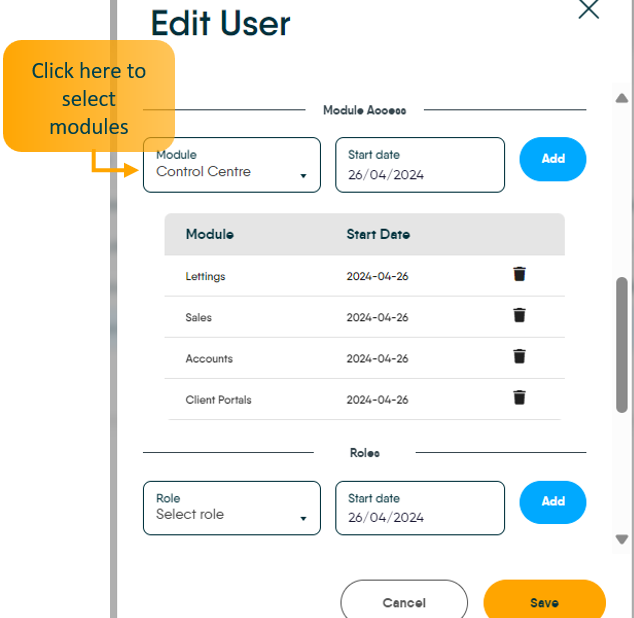Edit the Roles start date field
The image size is (634, 618).
point(420,508)
